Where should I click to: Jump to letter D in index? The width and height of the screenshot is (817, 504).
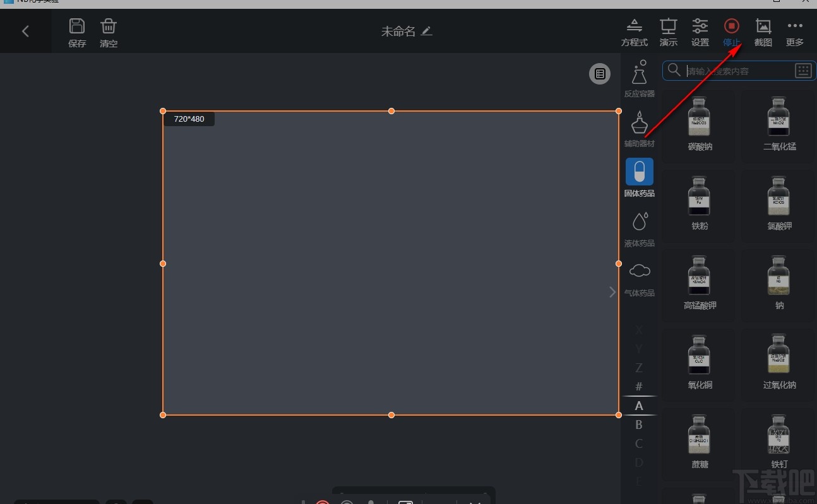639,462
